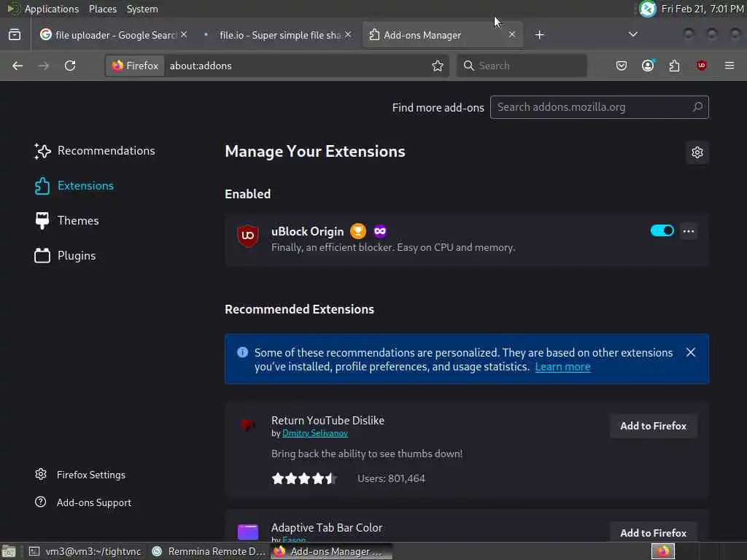Bookmark this page with the star icon
747x560 pixels.
(x=438, y=66)
